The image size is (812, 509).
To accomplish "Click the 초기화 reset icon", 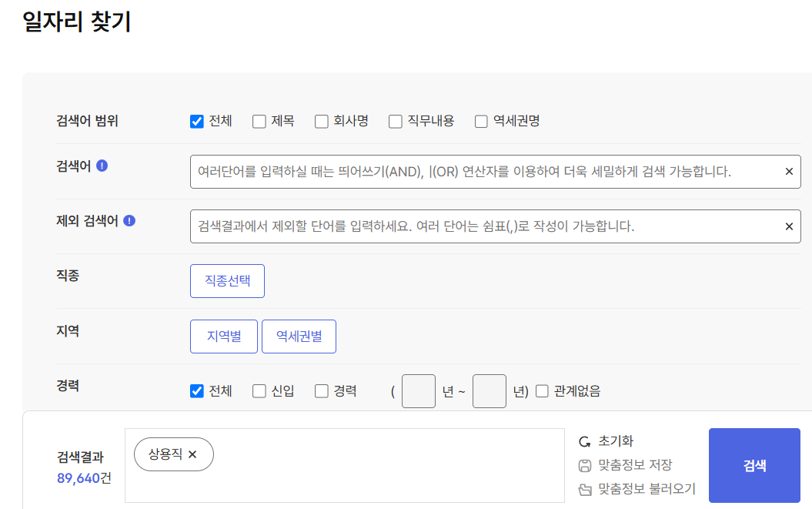I will pyautogui.click(x=585, y=441).
